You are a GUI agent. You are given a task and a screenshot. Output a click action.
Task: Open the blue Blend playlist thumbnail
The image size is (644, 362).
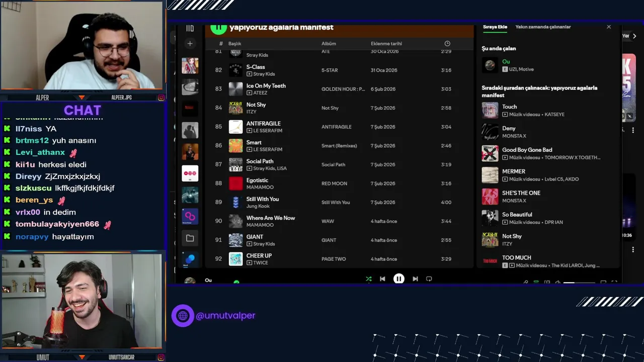pos(190,259)
